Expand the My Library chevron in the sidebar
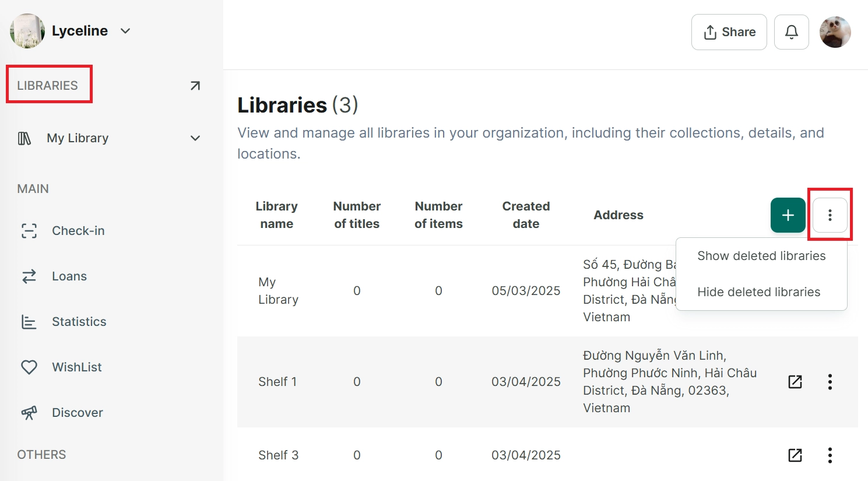Viewport: 868px width, 481px height. click(195, 138)
